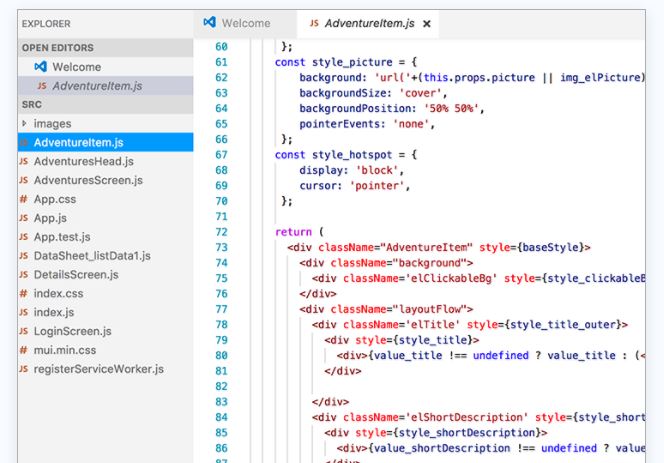Click the JS icon next to App.js
This screenshot has width=664, height=463.
pos(24,218)
